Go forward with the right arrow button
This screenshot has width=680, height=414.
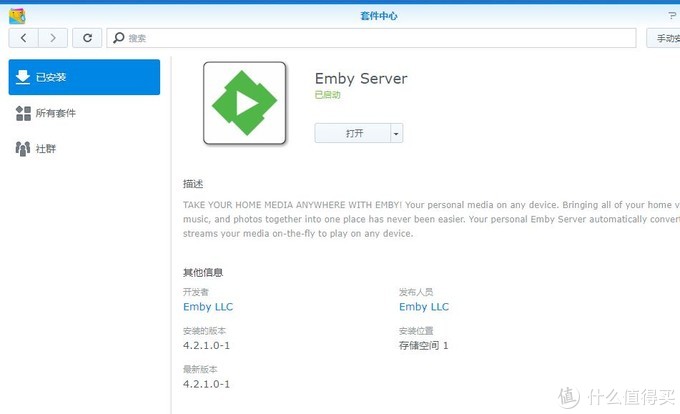point(53,38)
